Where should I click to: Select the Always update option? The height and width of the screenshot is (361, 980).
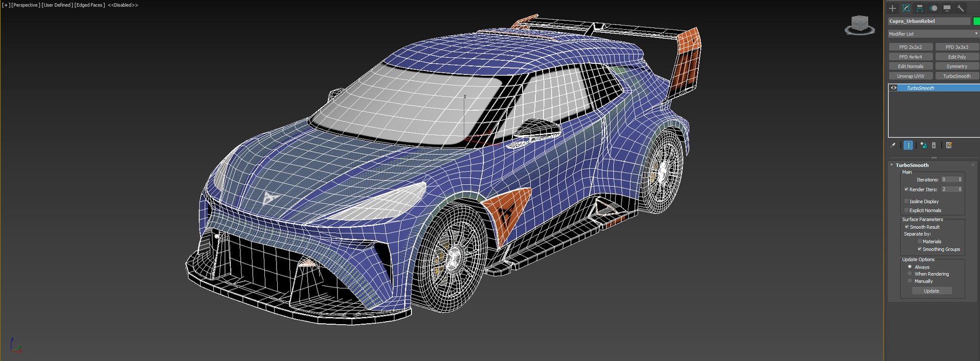click(x=910, y=267)
